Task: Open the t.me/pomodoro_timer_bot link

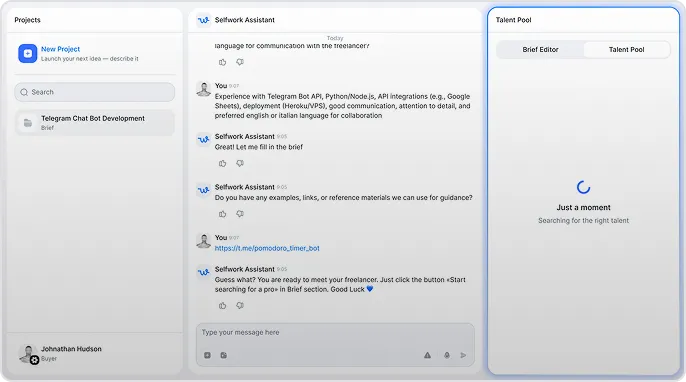Action: 267,248
